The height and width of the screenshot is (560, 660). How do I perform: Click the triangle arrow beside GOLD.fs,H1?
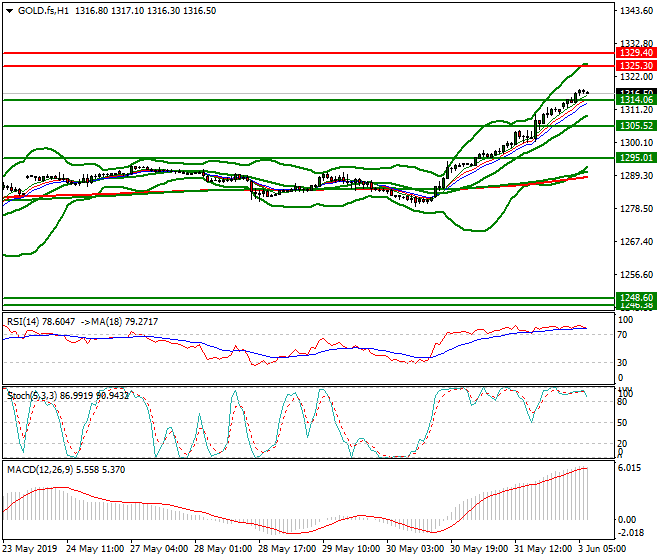[9, 11]
